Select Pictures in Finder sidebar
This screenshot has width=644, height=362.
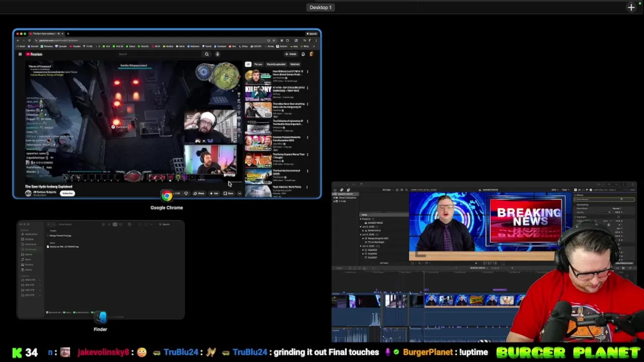point(27,264)
